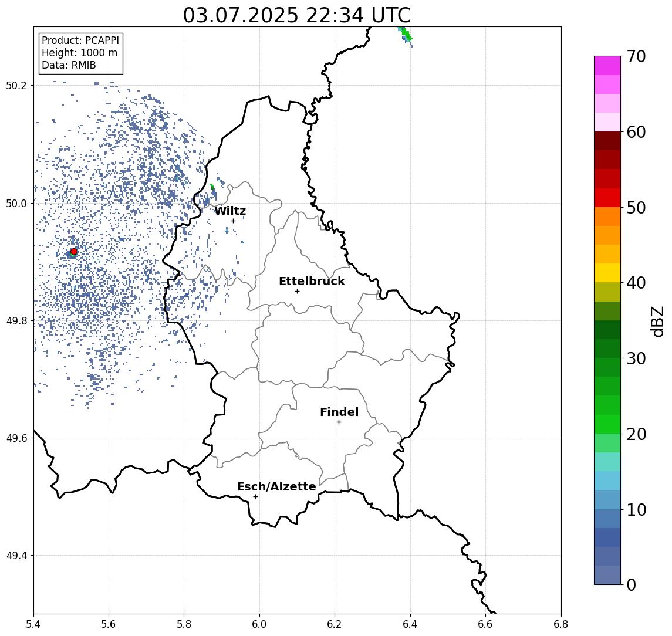Click the 60 colorbar tick label
The image size is (672, 636).
(x=636, y=132)
